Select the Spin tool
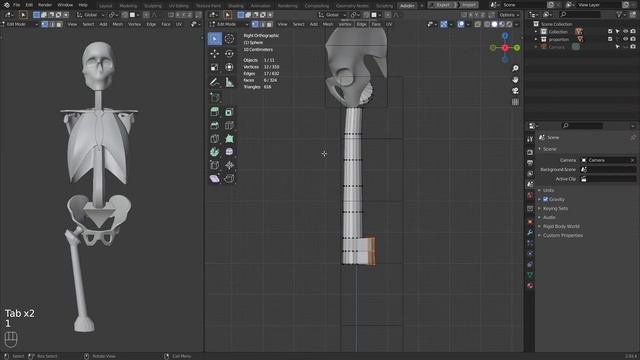The width and height of the screenshot is (640, 360). click(215, 152)
